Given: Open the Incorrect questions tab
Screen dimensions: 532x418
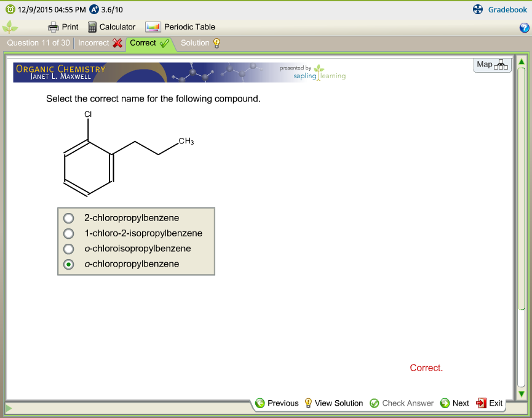Looking at the screenshot, I should point(94,42).
